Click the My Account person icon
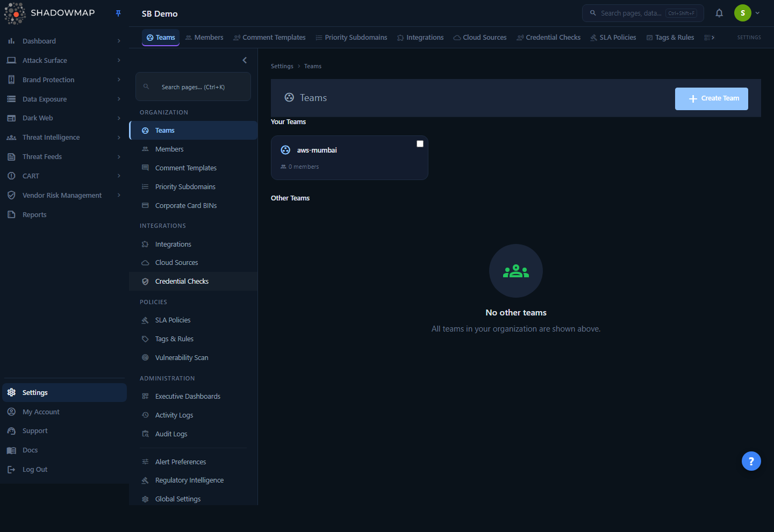 (x=11, y=412)
